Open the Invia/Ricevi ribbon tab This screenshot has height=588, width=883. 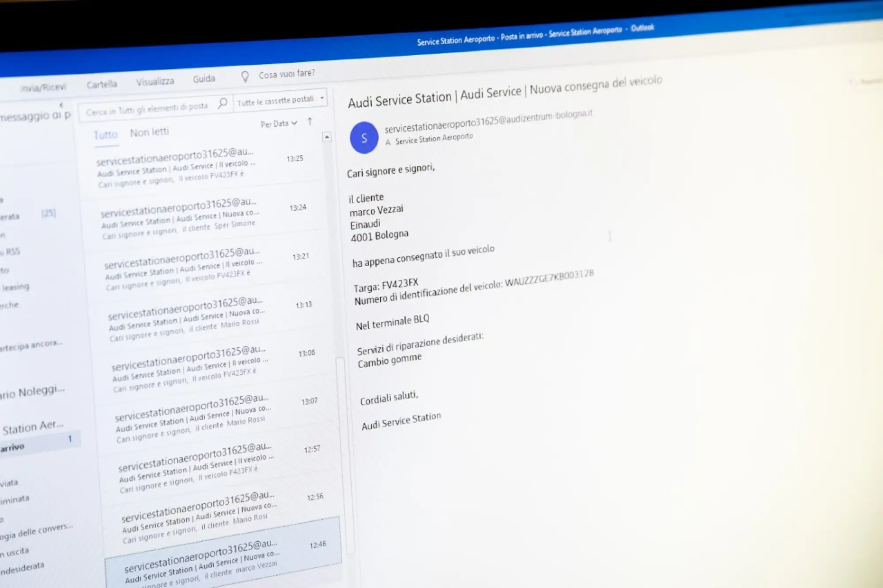click(43, 87)
